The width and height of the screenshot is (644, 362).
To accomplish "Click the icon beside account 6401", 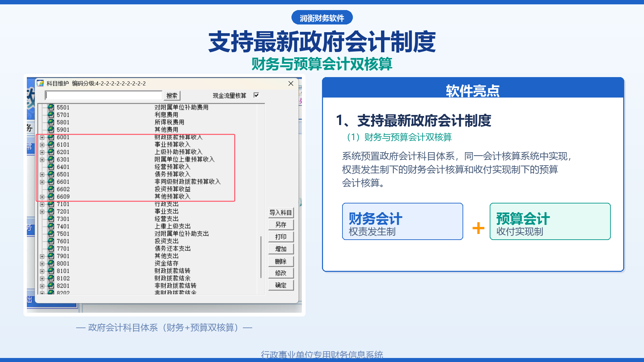I will 51,167.
